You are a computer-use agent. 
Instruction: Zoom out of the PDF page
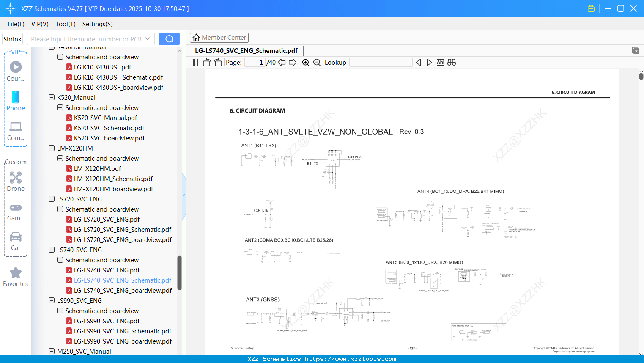(x=316, y=62)
